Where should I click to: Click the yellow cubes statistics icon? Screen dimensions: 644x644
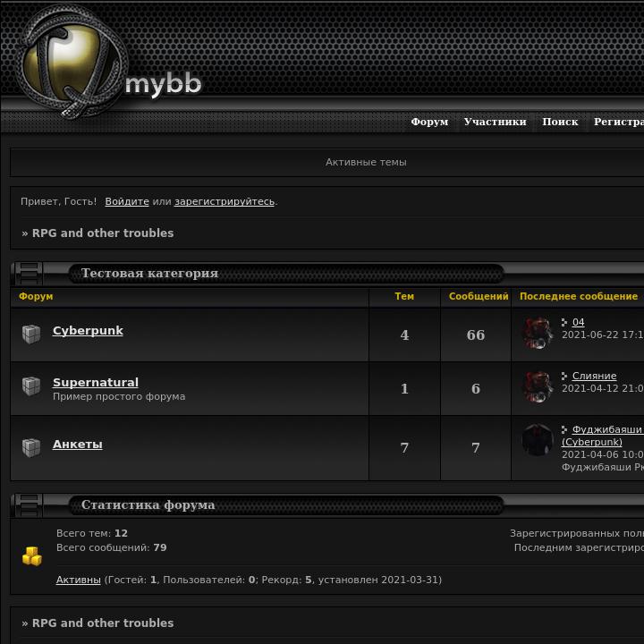(32, 556)
